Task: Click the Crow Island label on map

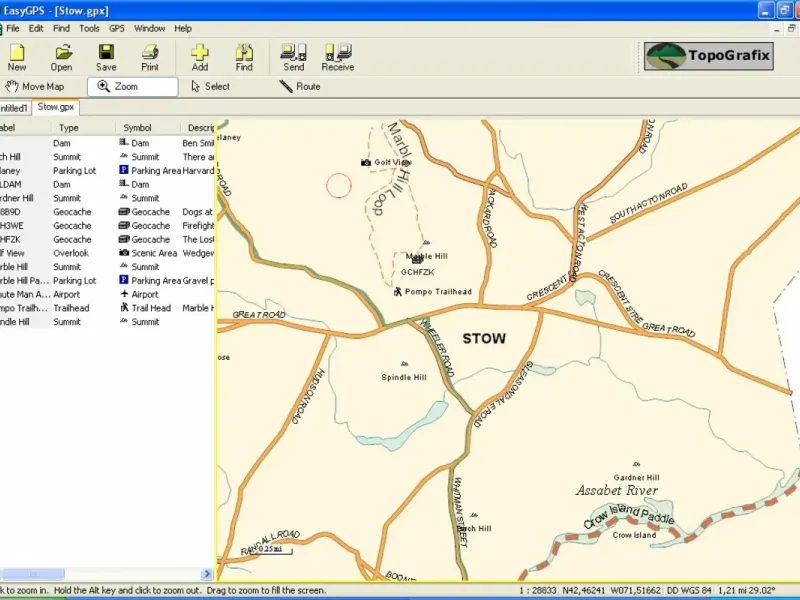Action: [634, 535]
